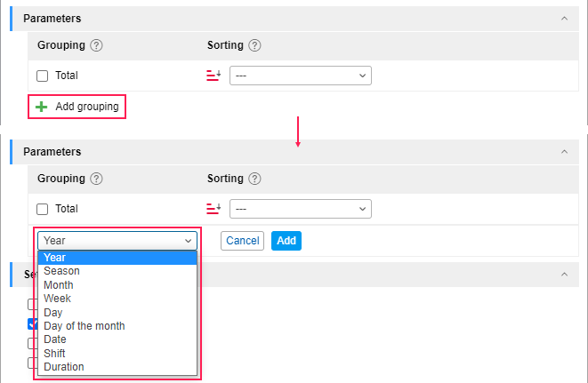The width and height of the screenshot is (588, 383).
Task: Toggle sort direction icon in upper panel
Action: point(213,76)
